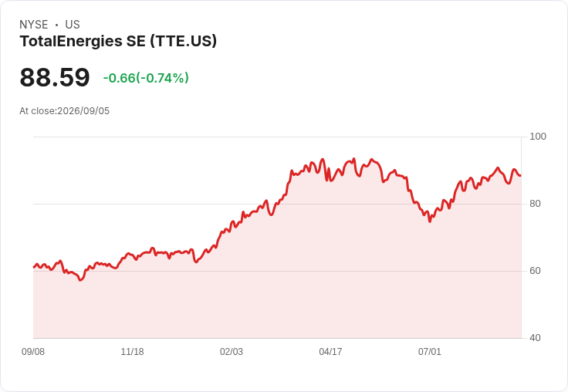568x392 pixels.
Task: Click the -0.66(-0.74%) price change
Action: pos(146,78)
